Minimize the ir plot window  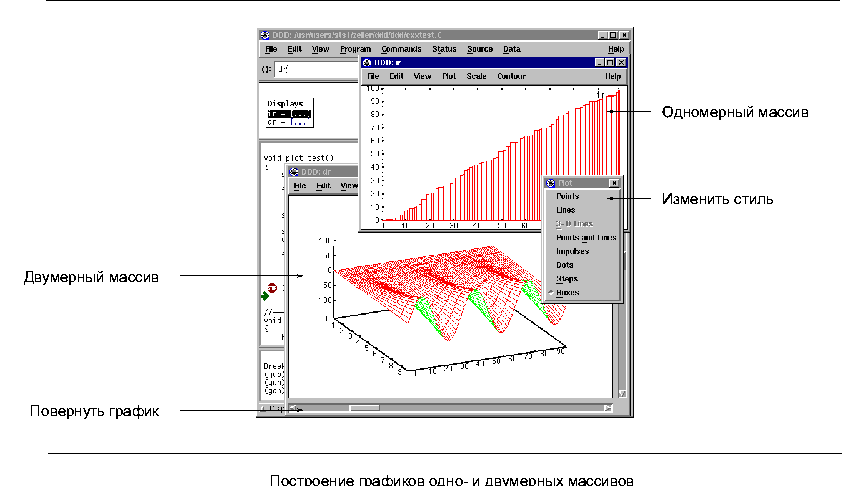pyautogui.click(x=600, y=63)
